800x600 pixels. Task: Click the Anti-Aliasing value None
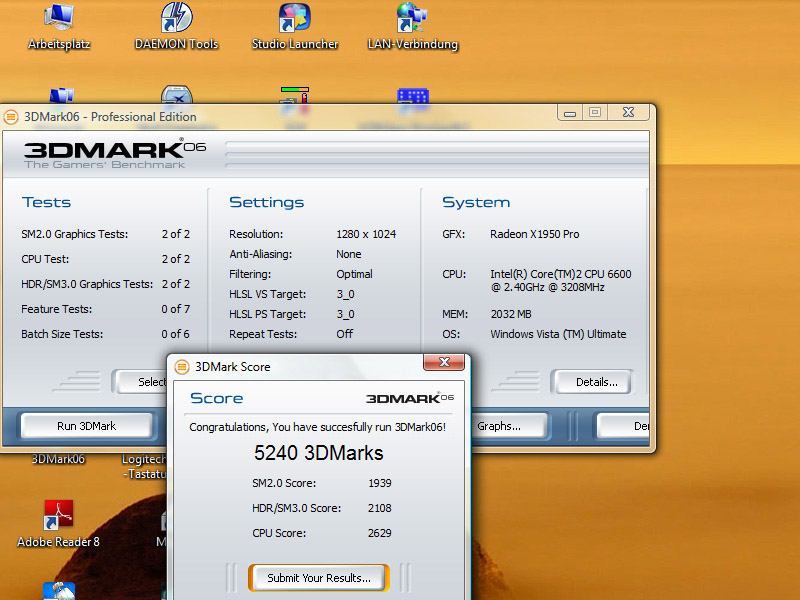pos(348,254)
